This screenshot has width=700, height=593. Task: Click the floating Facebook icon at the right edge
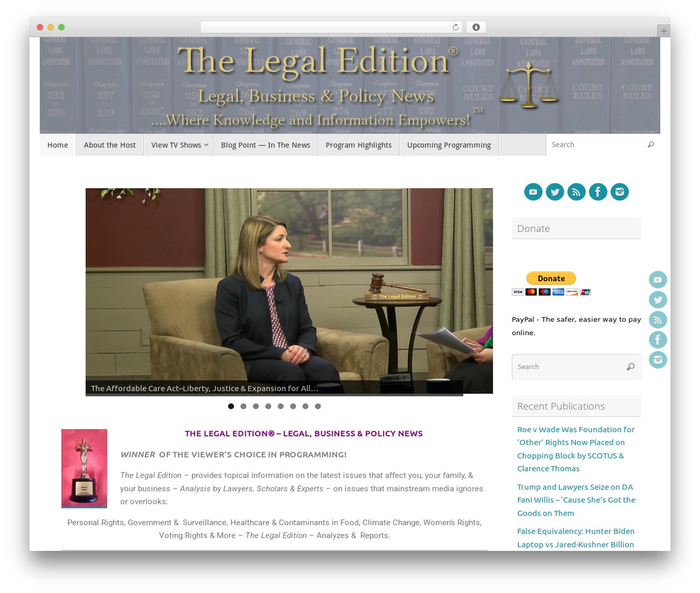(x=658, y=340)
